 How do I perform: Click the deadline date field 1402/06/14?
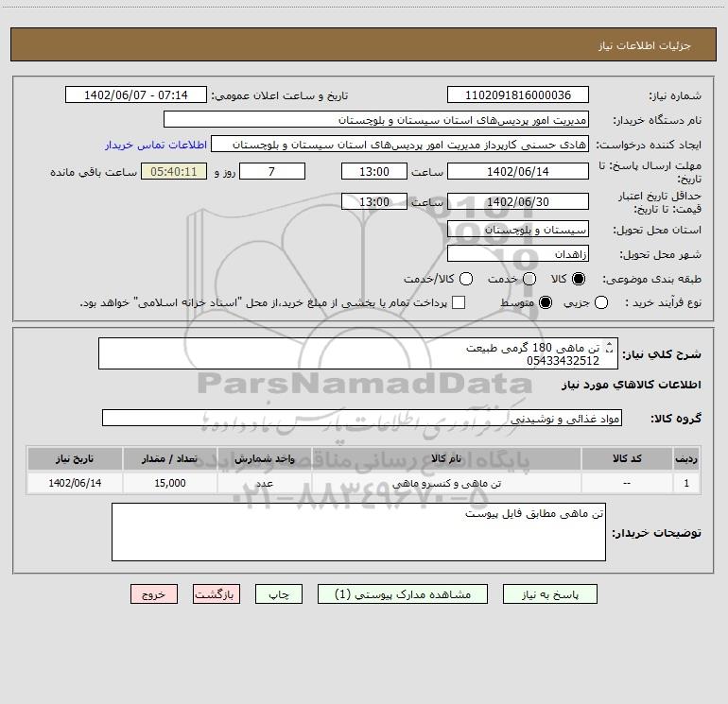[518, 171]
